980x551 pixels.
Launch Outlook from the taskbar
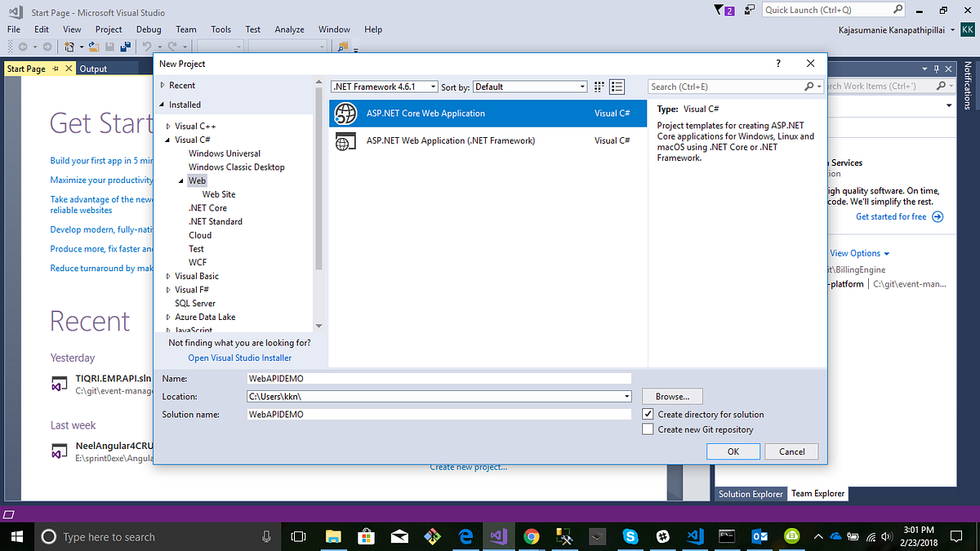click(759, 536)
